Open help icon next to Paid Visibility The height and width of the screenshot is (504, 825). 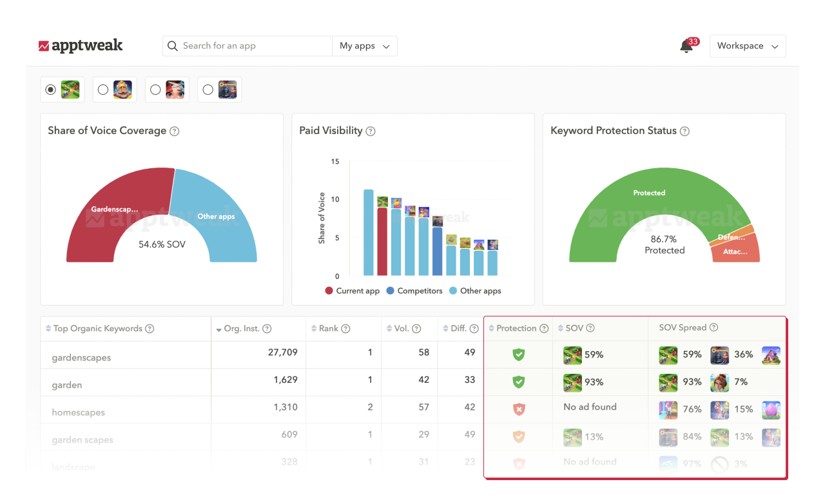pyautogui.click(x=370, y=131)
